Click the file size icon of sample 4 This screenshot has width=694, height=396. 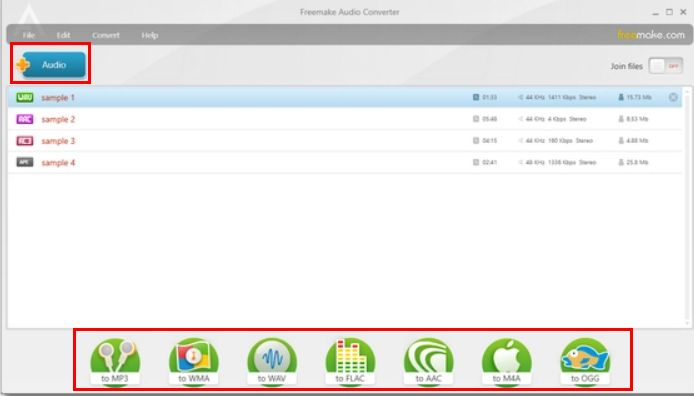[x=621, y=162]
